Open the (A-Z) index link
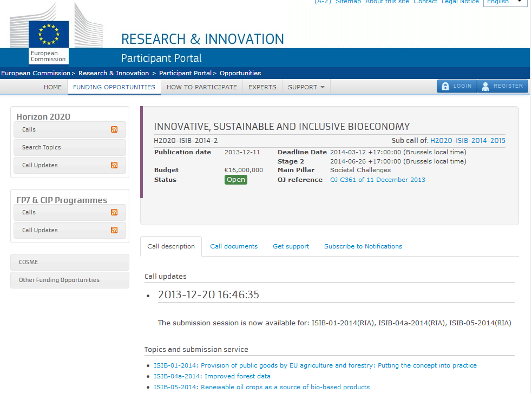The width and height of the screenshot is (532, 393). pyautogui.click(x=323, y=2)
